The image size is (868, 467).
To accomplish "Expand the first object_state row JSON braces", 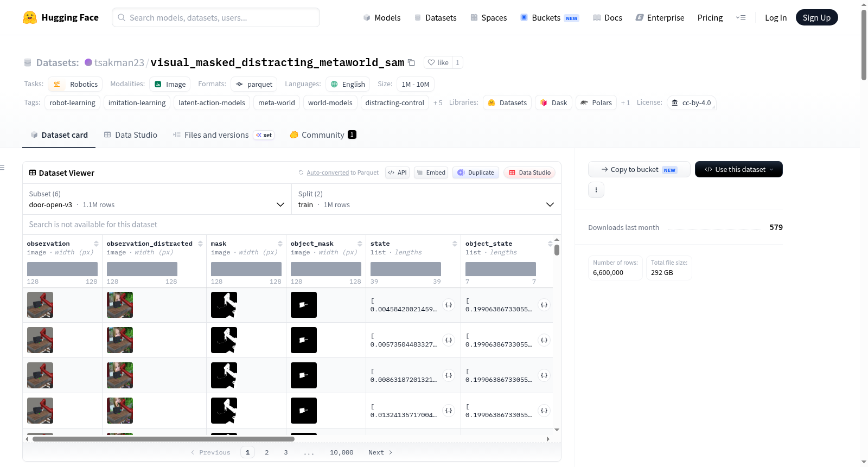I will tap(544, 305).
